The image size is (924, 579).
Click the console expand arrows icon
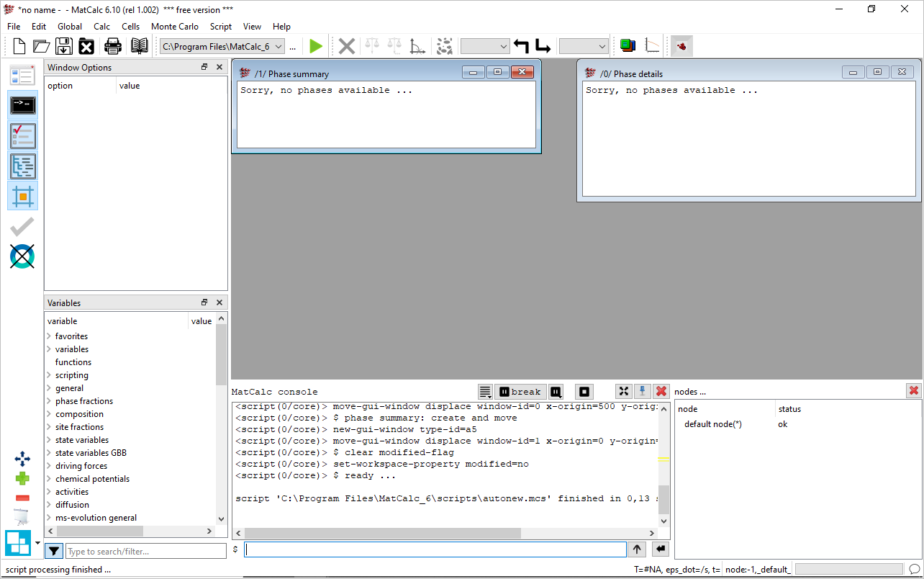pyautogui.click(x=624, y=391)
